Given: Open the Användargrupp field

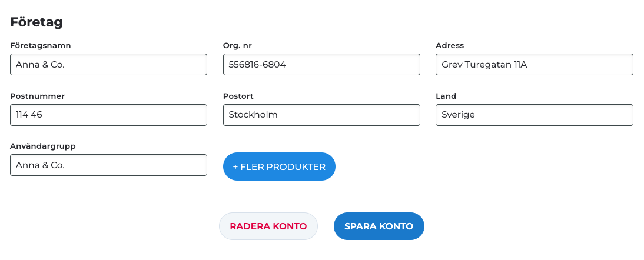Looking at the screenshot, I should pos(108,165).
